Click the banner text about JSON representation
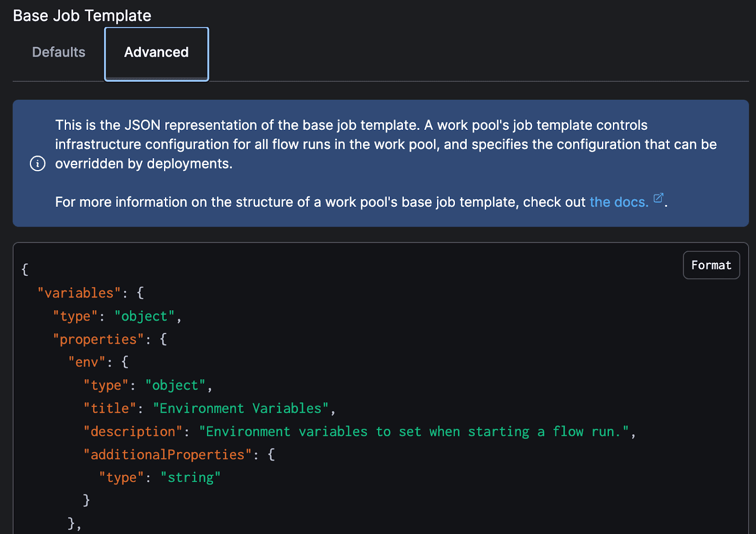 pos(351,125)
